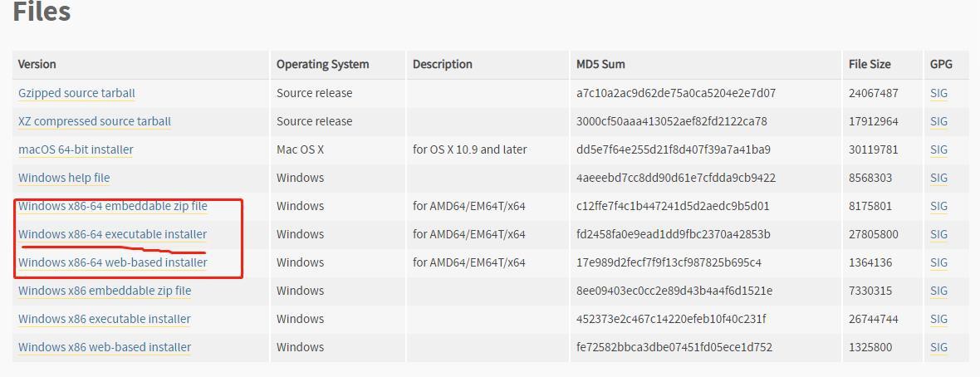Open SIG for x86-64 executable installer
Image resolution: width=980 pixels, height=377 pixels.
(938, 234)
